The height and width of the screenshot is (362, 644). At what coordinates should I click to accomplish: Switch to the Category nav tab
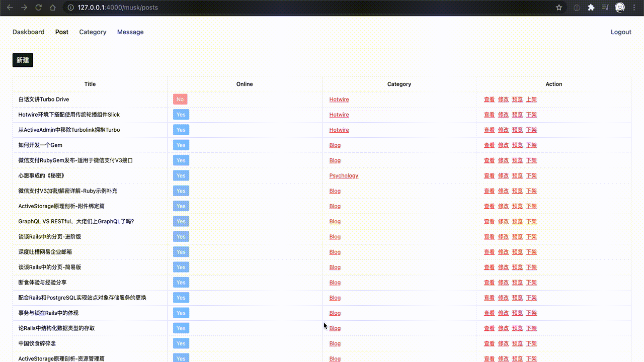(93, 32)
